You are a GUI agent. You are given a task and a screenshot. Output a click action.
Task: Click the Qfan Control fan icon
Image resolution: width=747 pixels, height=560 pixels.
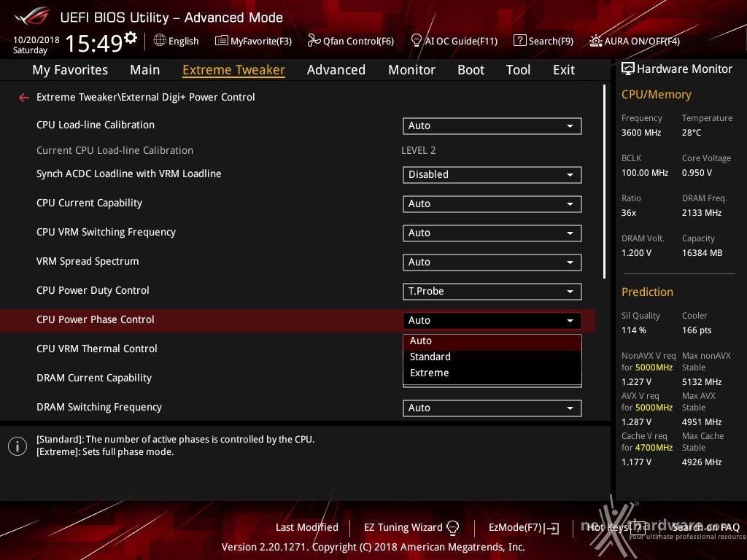click(x=314, y=41)
